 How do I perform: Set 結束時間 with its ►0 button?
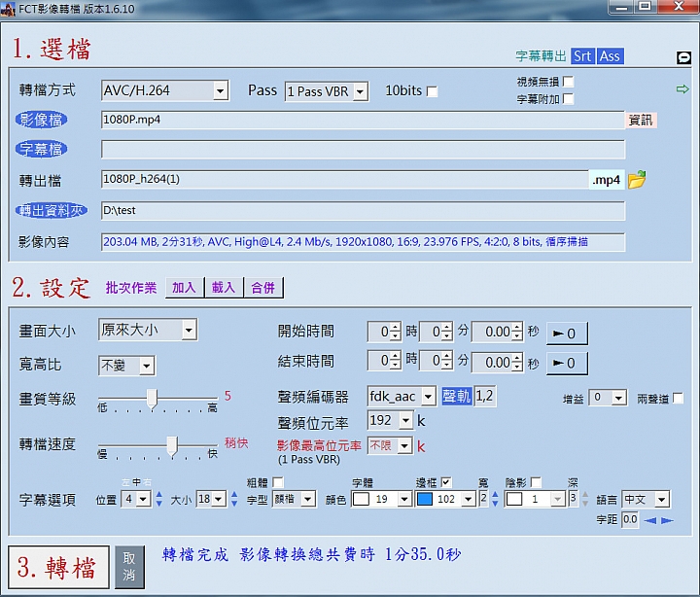[x=567, y=363]
